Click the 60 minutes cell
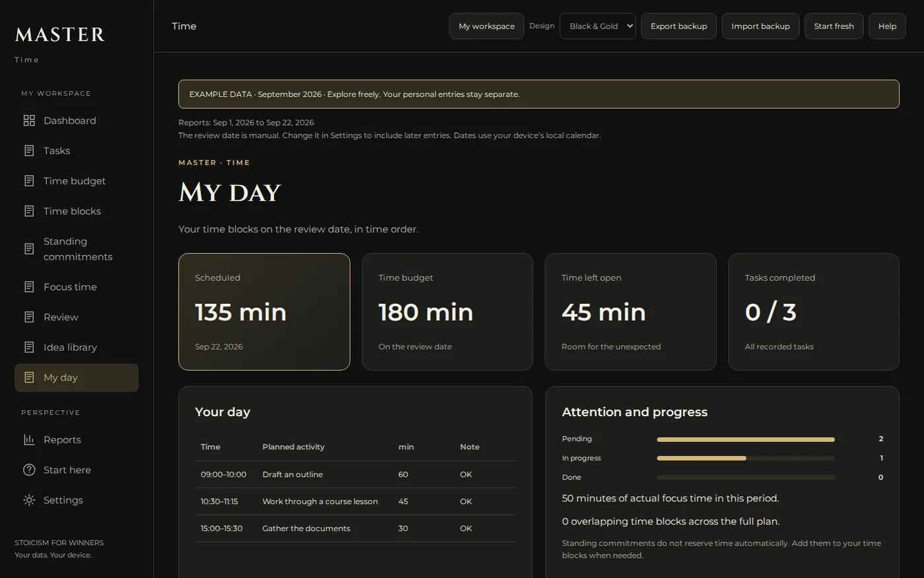Screen dimensions: 924x578 403,474
